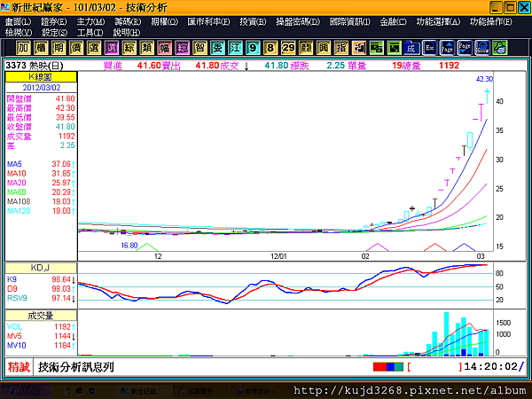Click the Esc toolbar button

point(429,48)
